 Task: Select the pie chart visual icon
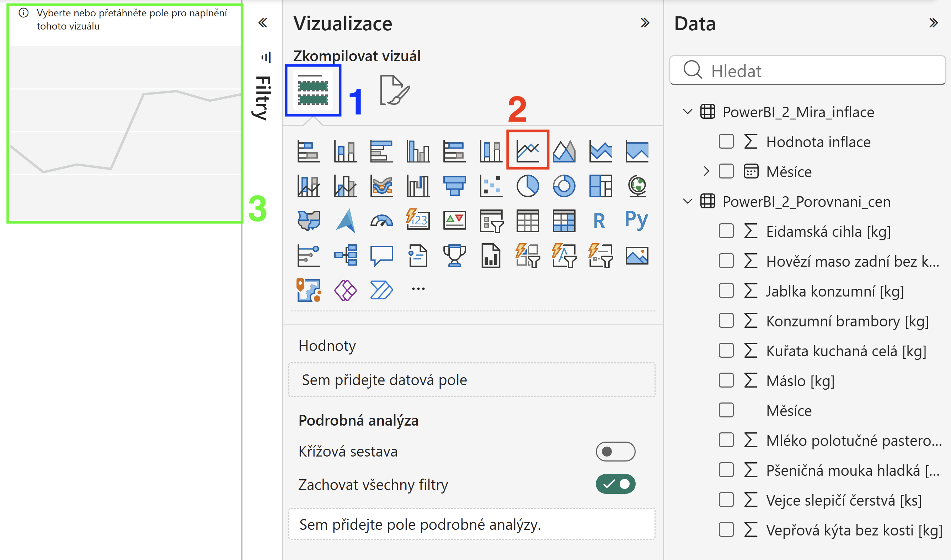click(527, 186)
